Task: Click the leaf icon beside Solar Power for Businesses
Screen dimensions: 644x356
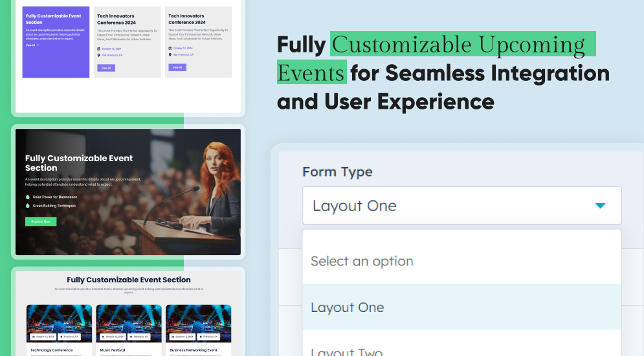Action: click(x=28, y=197)
